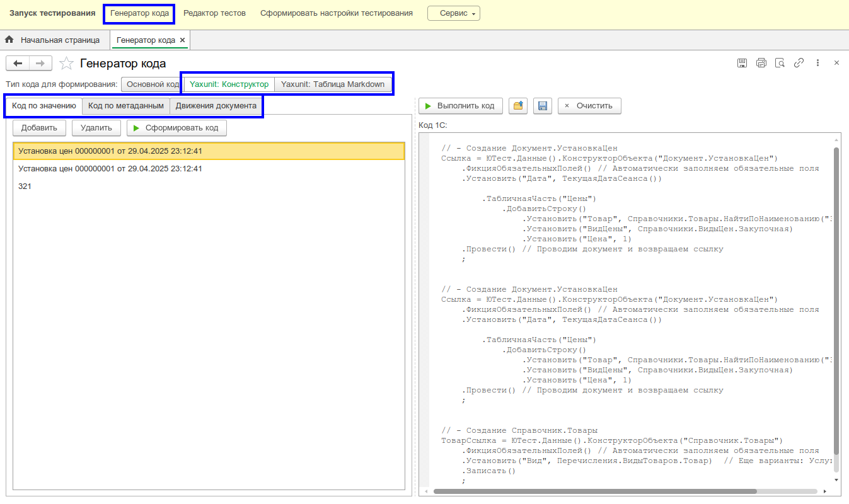Screen dimensions: 849x504
Task: Click the print icon in the top-right toolbar
Action: pos(761,63)
